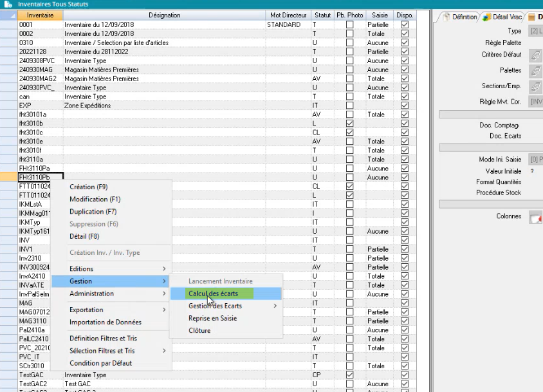Select inventory row 20221128
The height and width of the screenshot is (392, 543).
click(x=40, y=52)
